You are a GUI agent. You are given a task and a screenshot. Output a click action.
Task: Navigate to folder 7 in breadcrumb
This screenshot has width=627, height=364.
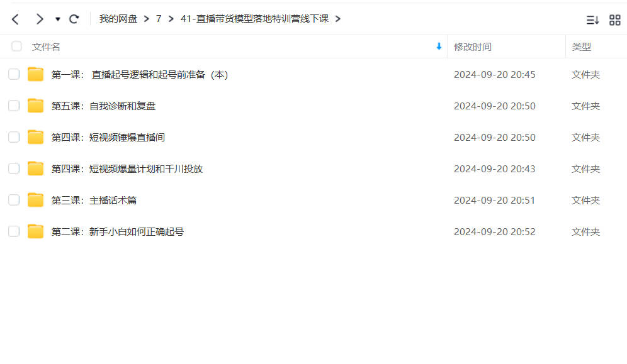coord(159,19)
